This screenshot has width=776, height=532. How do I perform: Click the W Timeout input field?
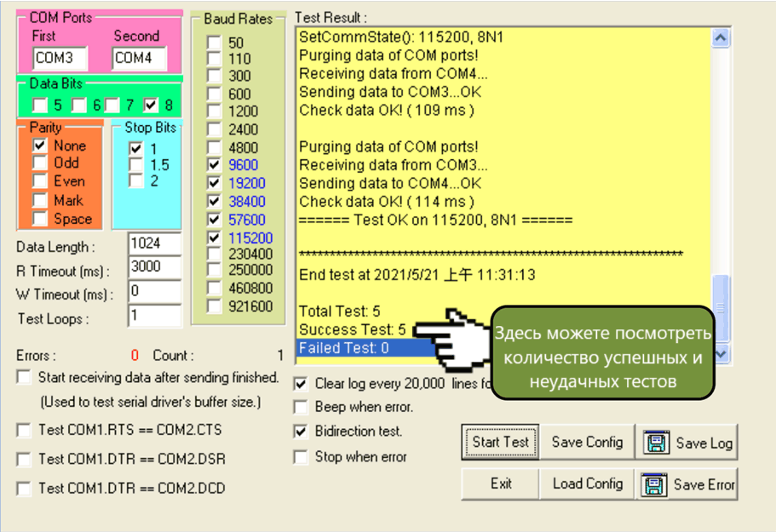point(154,291)
